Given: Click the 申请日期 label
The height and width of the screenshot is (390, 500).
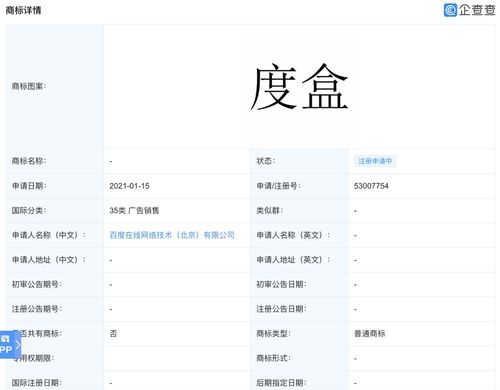Looking at the screenshot, I should click(x=29, y=186).
